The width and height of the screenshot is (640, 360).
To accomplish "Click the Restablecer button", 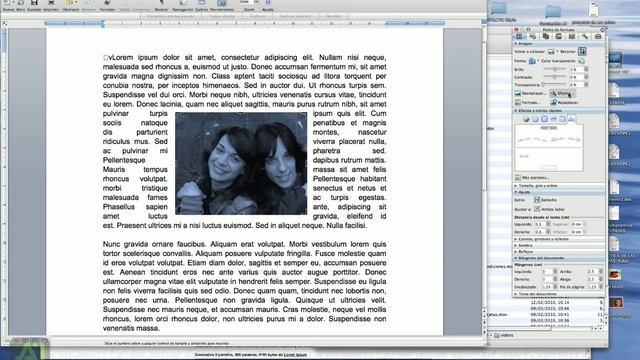I will 564,102.
